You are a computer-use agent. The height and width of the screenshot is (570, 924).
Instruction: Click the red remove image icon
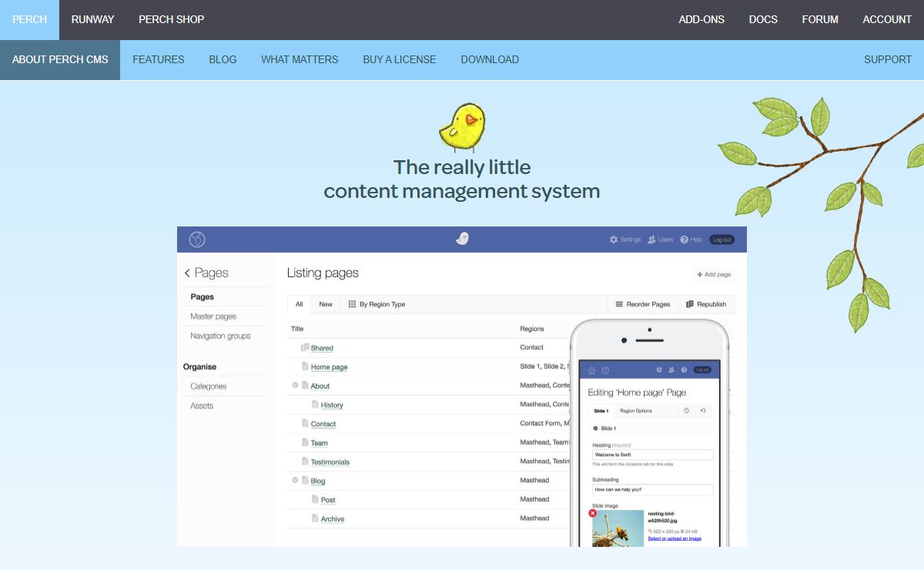593,513
